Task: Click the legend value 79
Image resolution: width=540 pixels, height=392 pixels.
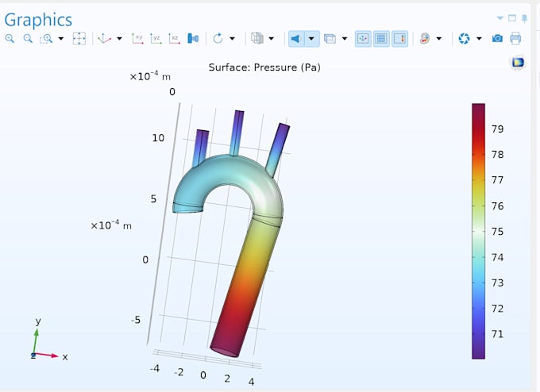Action: coord(497,129)
